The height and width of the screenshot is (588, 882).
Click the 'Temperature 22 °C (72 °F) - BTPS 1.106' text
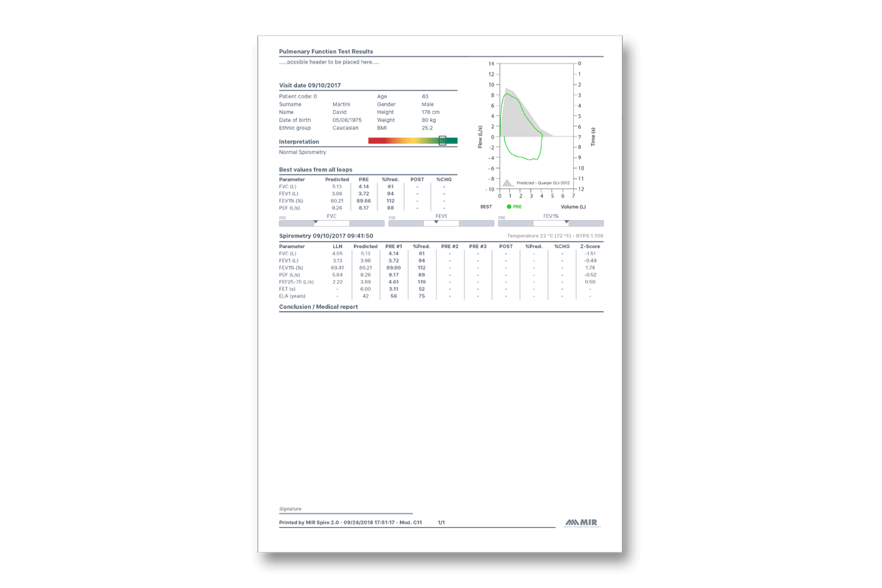pos(555,236)
